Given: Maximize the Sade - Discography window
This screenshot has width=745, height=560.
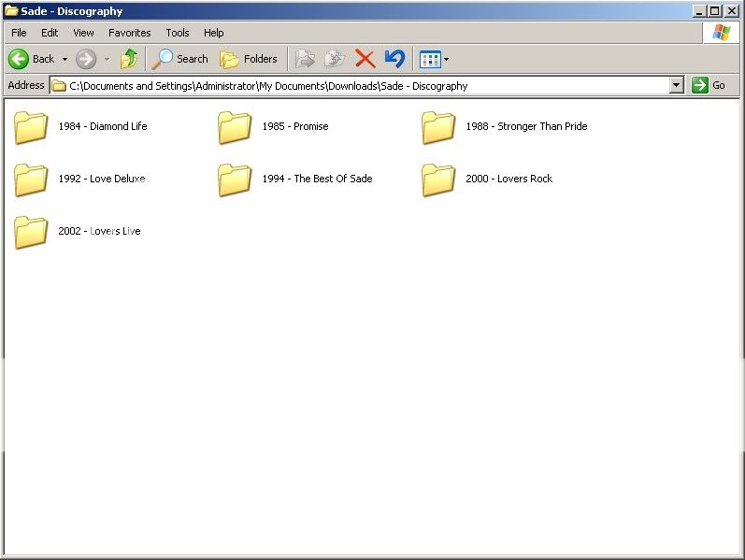Looking at the screenshot, I should [x=715, y=11].
